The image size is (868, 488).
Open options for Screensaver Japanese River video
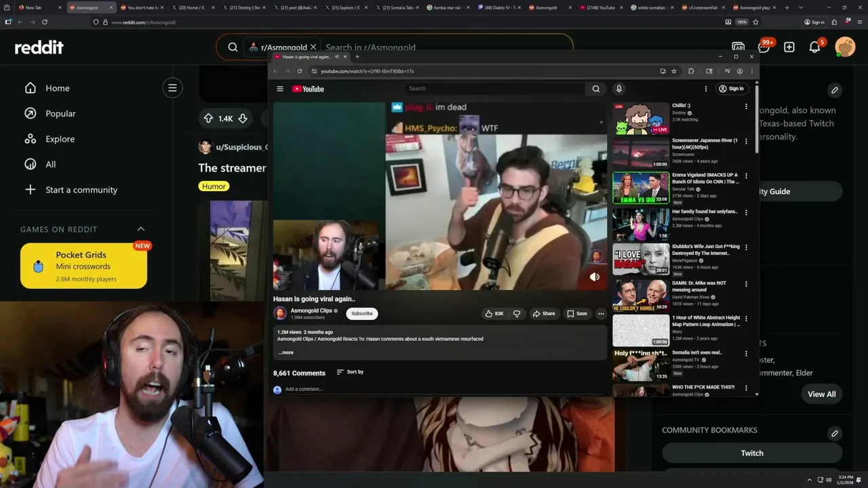746,141
